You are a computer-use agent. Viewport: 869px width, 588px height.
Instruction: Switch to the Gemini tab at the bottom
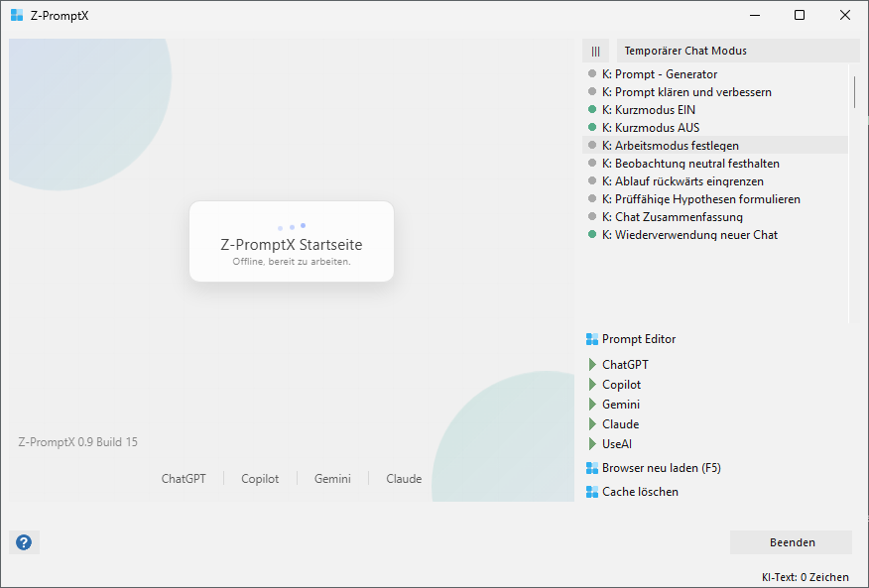[x=332, y=479]
